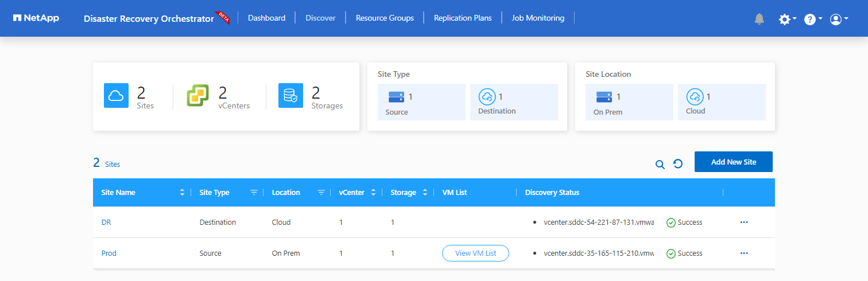This screenshot has width=868, height=281.
Task: Open the three-dot menu for DR site
Action: (744, 222)
